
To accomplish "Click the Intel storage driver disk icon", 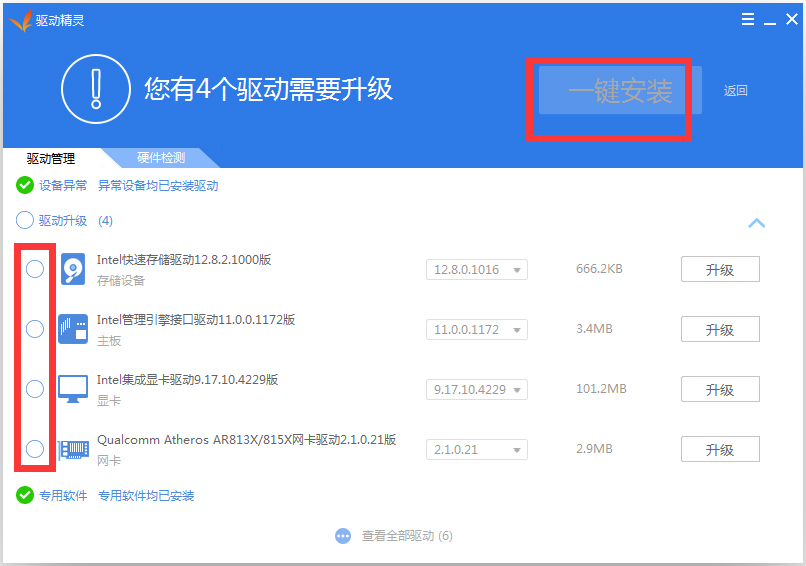I will [x=73, y=269].
